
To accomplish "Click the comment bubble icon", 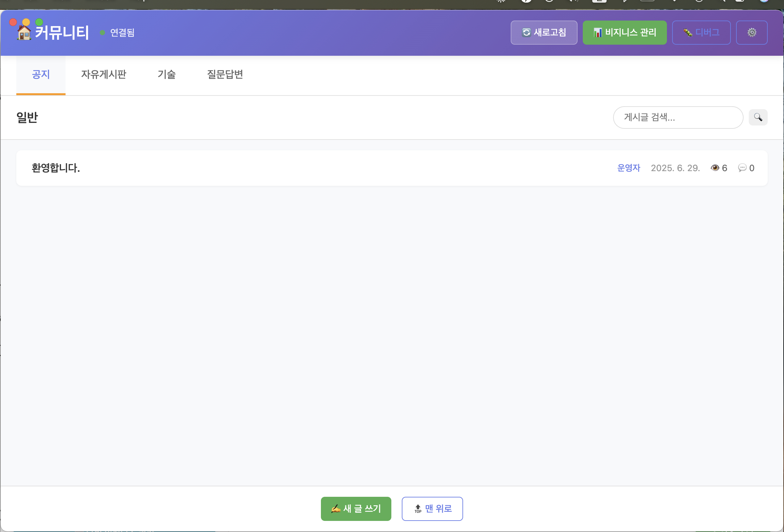I will [742, 168].
